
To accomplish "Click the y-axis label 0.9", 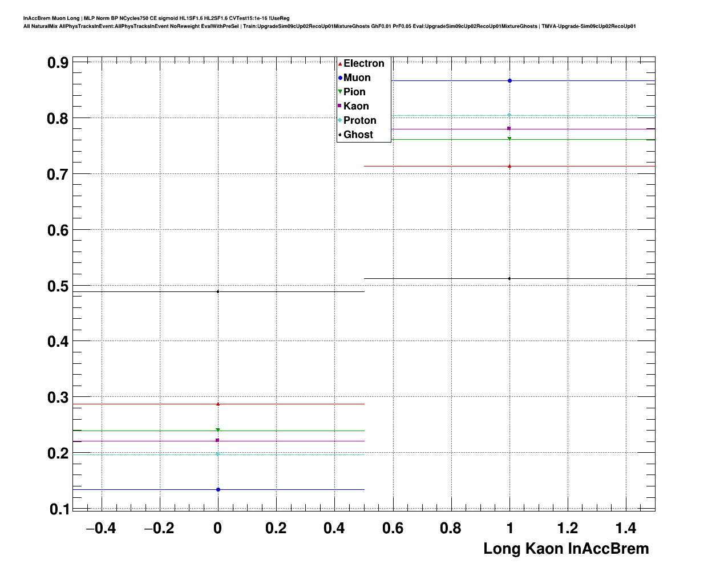I will (x=58, y=63).
